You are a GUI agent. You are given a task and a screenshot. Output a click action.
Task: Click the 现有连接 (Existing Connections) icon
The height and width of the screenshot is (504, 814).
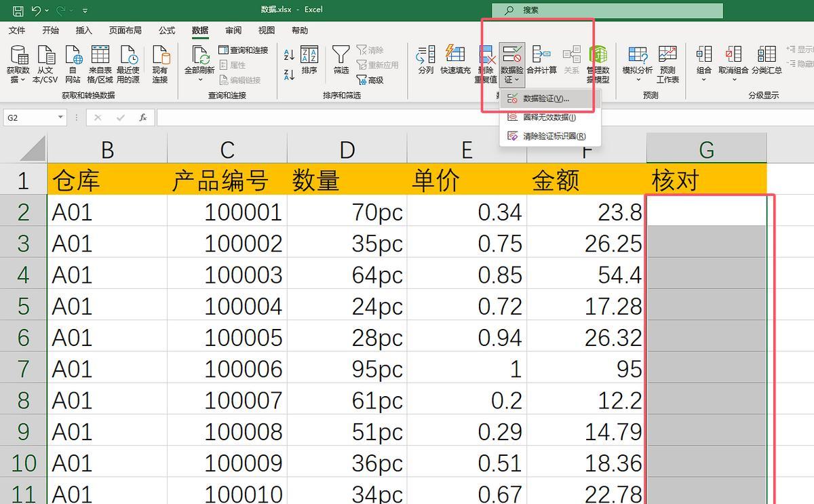click(x=160, y=65)
